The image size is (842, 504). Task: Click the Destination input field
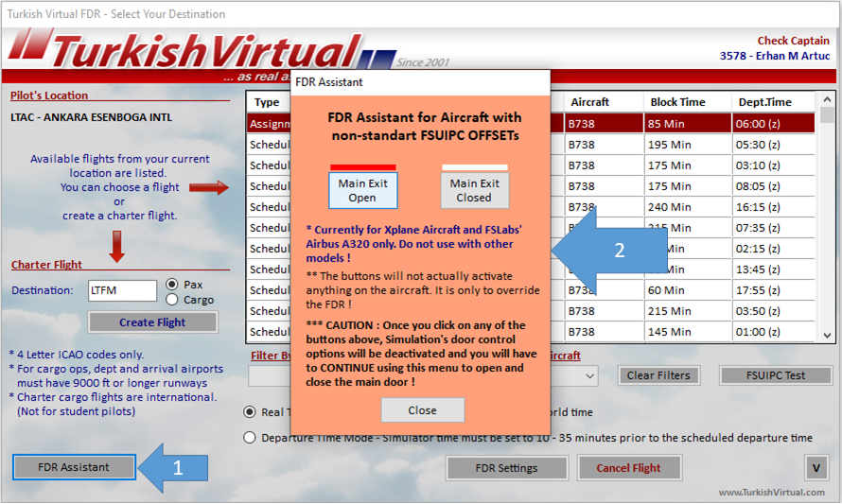[122, 290]
